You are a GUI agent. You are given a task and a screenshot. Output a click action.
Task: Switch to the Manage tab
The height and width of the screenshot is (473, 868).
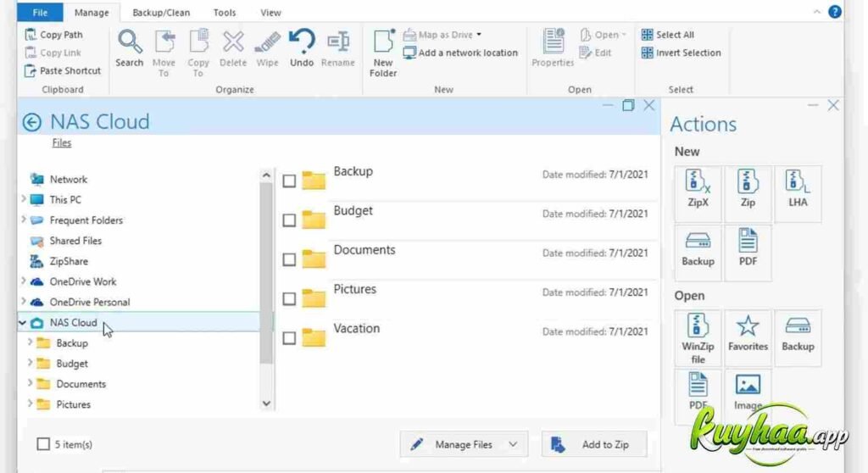point(92,12)
